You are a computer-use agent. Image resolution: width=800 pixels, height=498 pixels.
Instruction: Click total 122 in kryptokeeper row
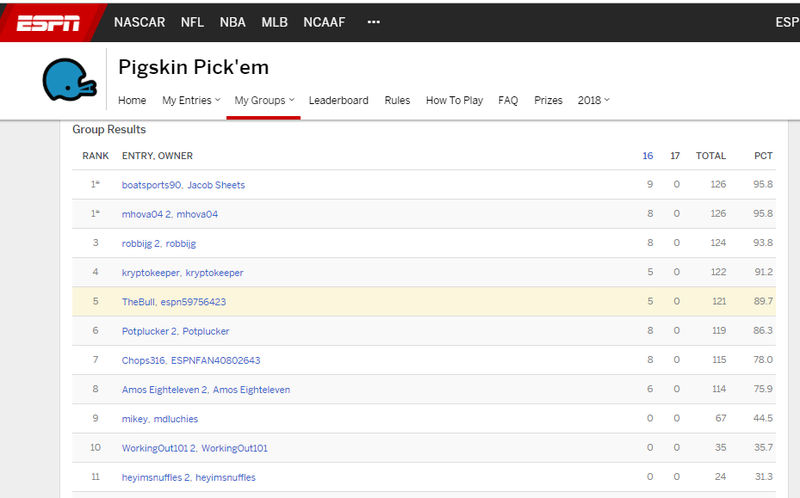point(718,272)
